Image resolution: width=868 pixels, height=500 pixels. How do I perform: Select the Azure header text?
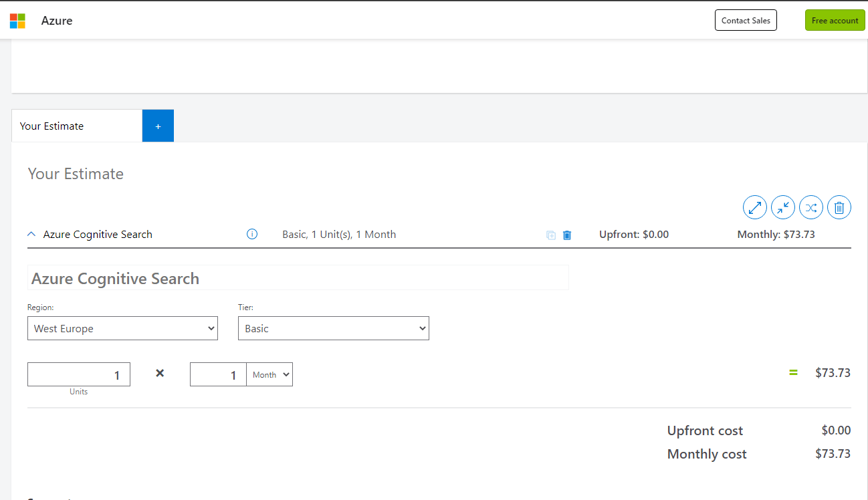57,20
